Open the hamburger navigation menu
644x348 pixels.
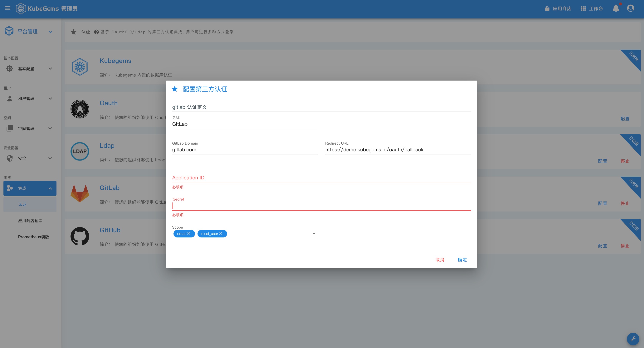click(x=7, y=8)
